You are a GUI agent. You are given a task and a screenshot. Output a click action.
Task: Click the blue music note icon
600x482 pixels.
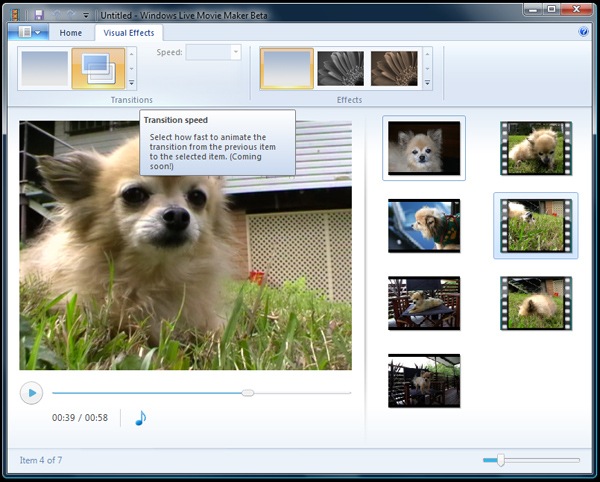[x=140, y=417]
